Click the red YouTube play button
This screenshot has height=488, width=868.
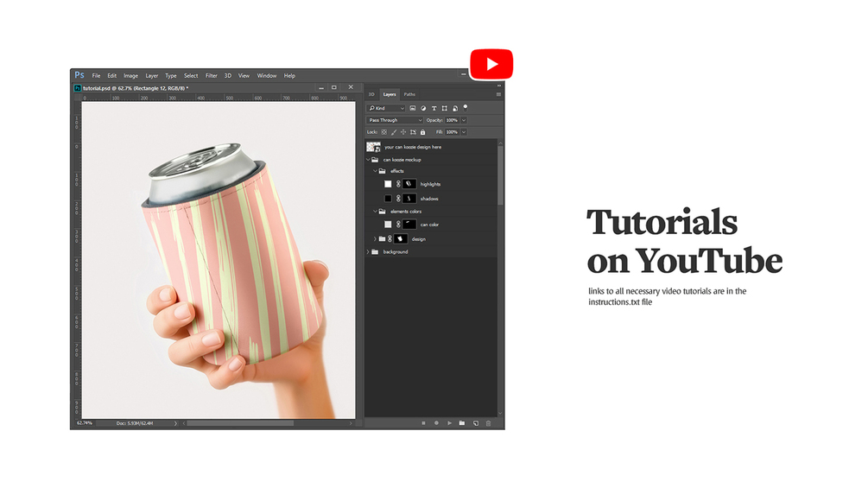(491, 64)
